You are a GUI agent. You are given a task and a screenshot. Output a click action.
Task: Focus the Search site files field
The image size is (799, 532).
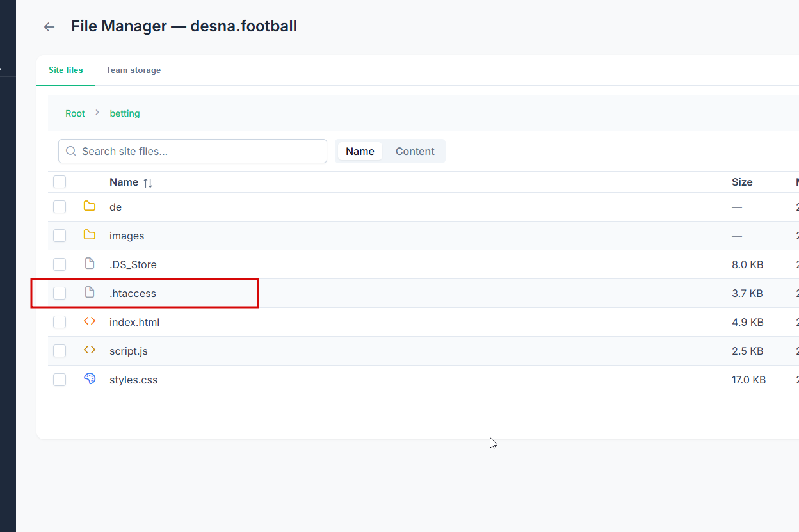[x=193, y=151]
